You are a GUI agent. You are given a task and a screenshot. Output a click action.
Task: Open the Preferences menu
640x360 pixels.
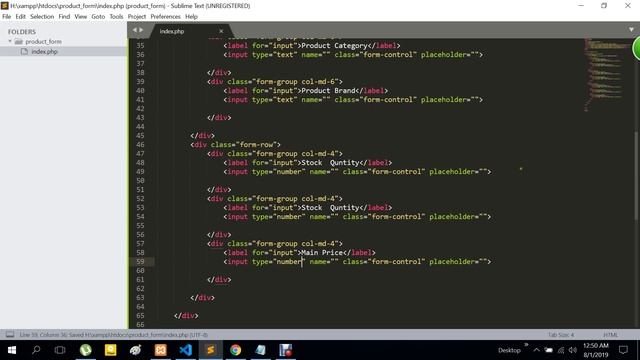165,17
